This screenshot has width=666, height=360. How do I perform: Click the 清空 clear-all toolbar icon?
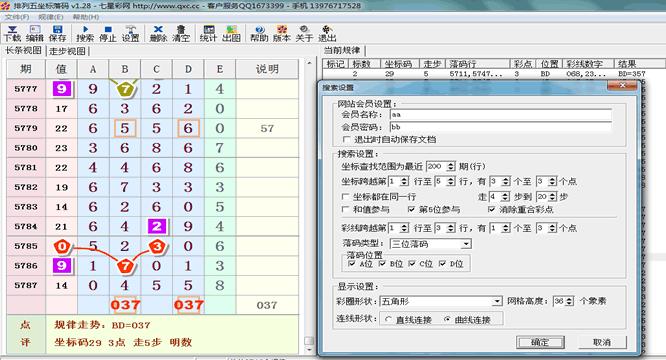(181, 34)
